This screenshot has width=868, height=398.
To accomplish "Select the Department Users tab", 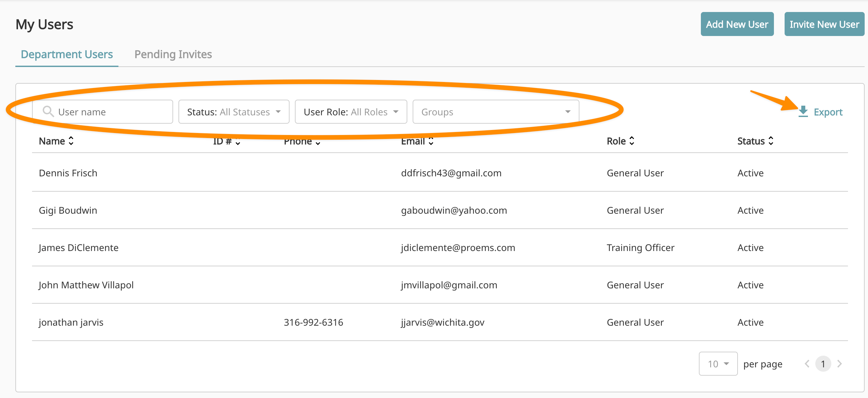I will coord(67,55).
